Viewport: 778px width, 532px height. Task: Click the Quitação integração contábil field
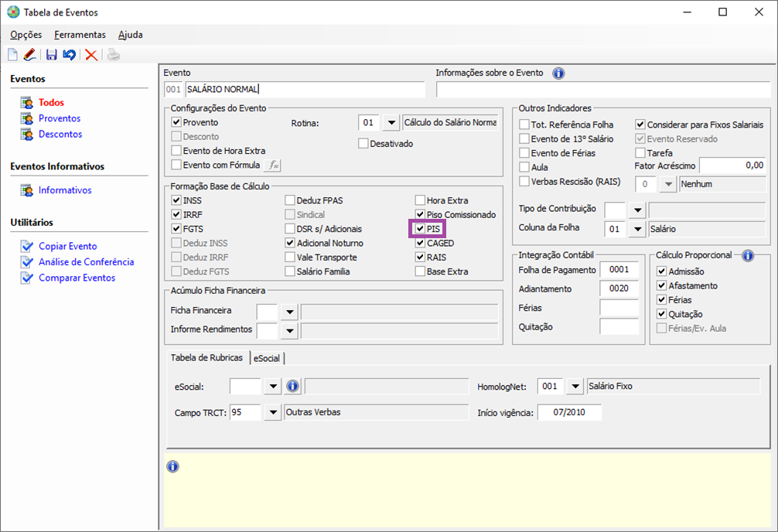[x=619, y=326]
